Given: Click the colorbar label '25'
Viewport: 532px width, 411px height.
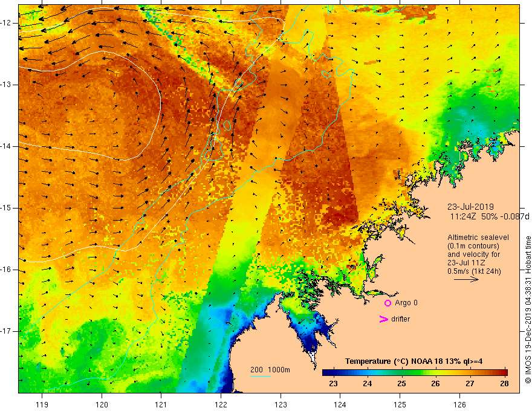Looking at the screenshot, I should coord(401,384).
